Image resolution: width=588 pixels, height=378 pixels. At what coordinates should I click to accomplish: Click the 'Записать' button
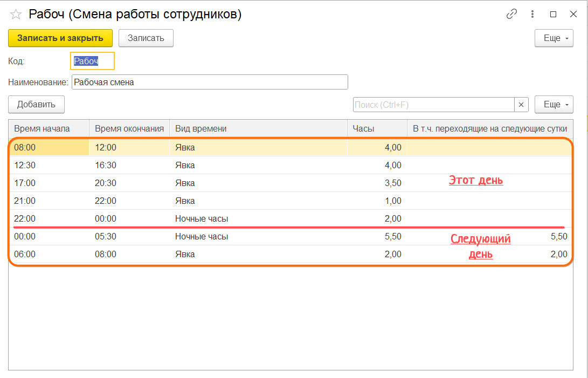pyautogui.click(x=146, y=38)
